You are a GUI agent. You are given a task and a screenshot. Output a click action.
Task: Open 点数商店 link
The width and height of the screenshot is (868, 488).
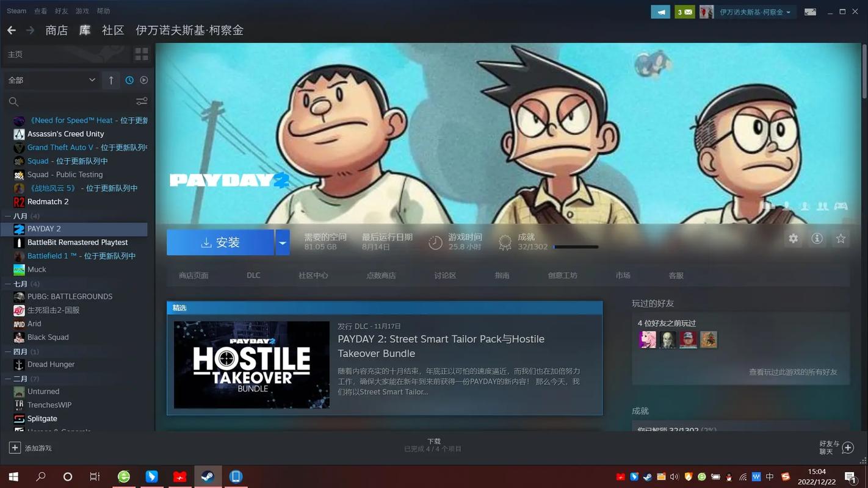381,276
